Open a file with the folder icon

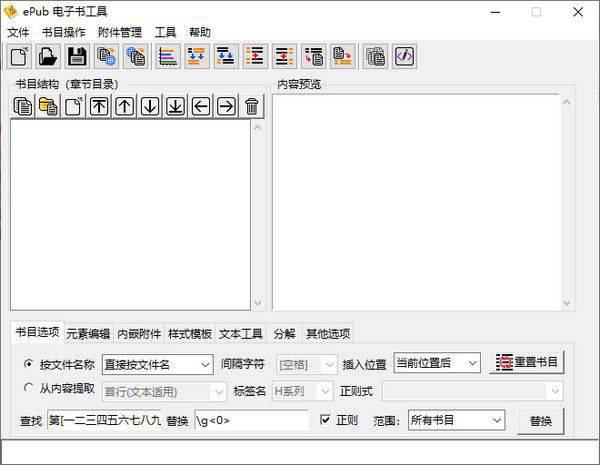pos(48,56)
